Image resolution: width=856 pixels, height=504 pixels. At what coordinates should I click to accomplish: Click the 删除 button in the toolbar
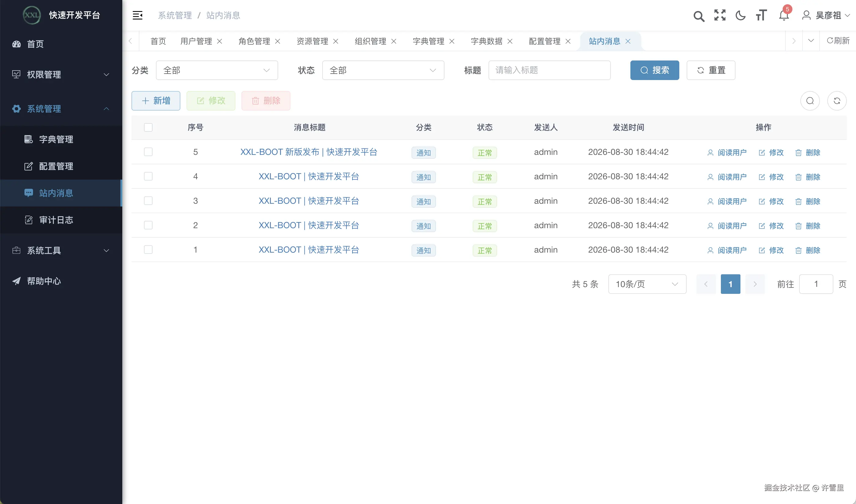(266, 101)
